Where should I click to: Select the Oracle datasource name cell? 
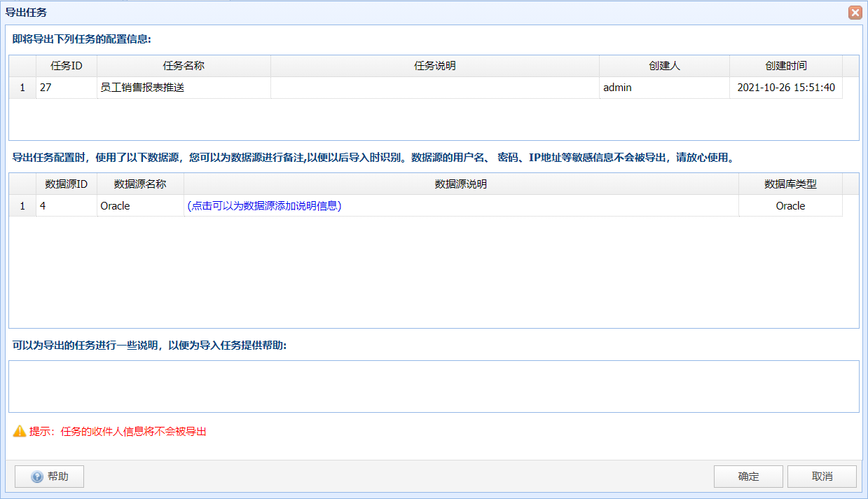[116, 206]
